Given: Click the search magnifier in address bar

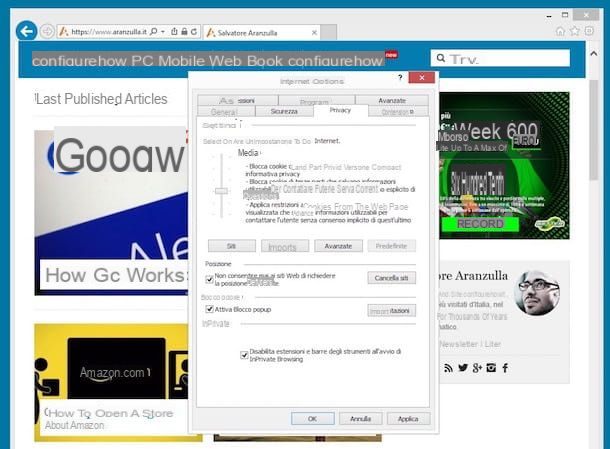Looking at the screenshot, I should [x=154, y=32].
